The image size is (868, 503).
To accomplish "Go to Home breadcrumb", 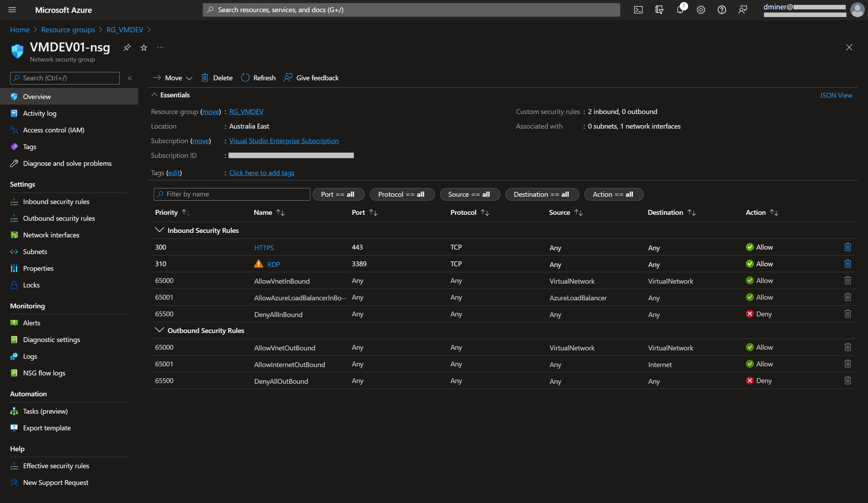I will click(20, 30).
